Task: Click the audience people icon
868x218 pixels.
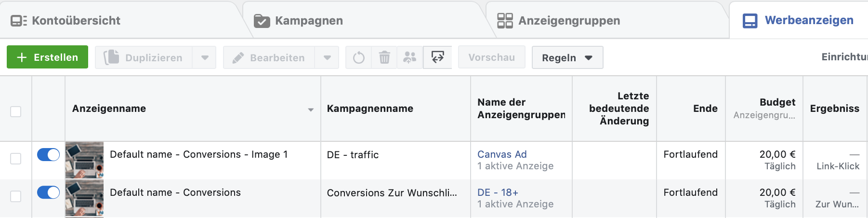Action: click(409, 58)
